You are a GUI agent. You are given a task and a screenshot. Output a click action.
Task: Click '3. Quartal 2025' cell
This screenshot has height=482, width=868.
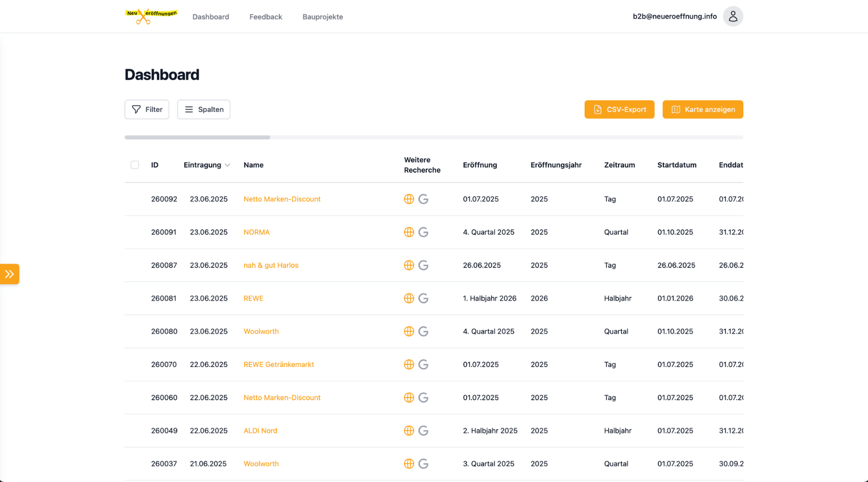tap(489, 464)
